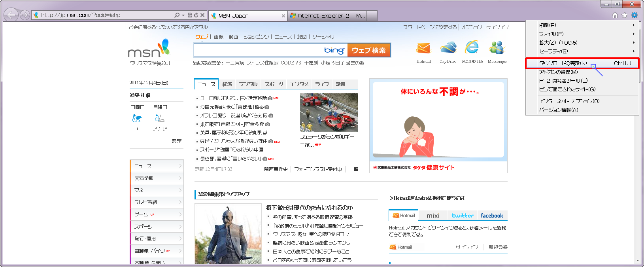644x267 pixels.
Task: Click the msn butterfly logo
Action: 149,49
